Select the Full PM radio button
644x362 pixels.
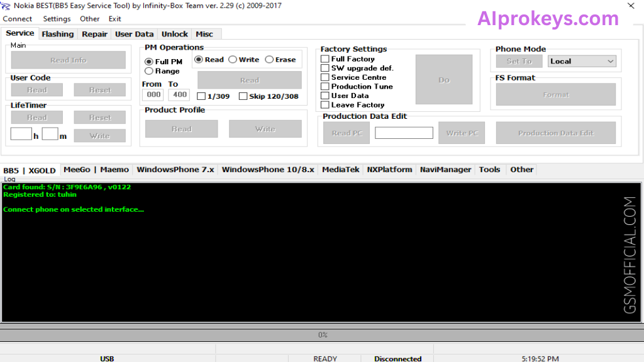point(164,62)
